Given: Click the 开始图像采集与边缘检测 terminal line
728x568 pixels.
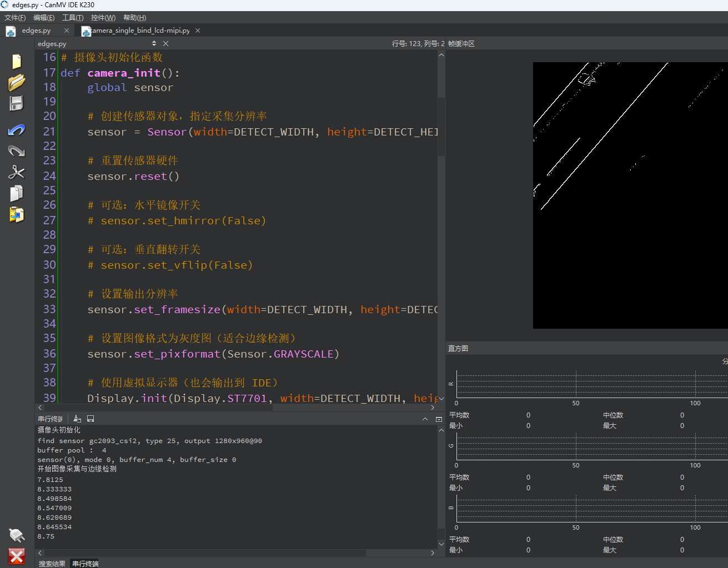Looking at the screenshot, I should [x=77, y=469].
